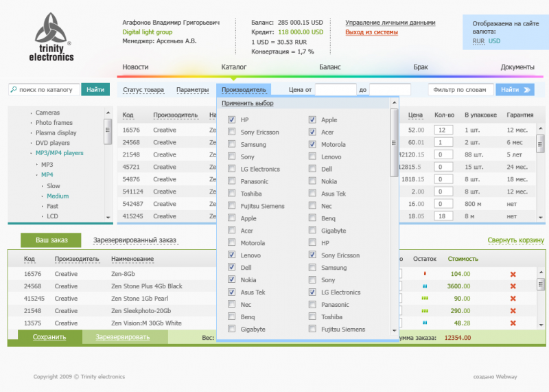The width and height of the screenshot is (549, 392).
Task: Uncheck the ticked Dell checkbox
Action: click(x=231, y=267)
